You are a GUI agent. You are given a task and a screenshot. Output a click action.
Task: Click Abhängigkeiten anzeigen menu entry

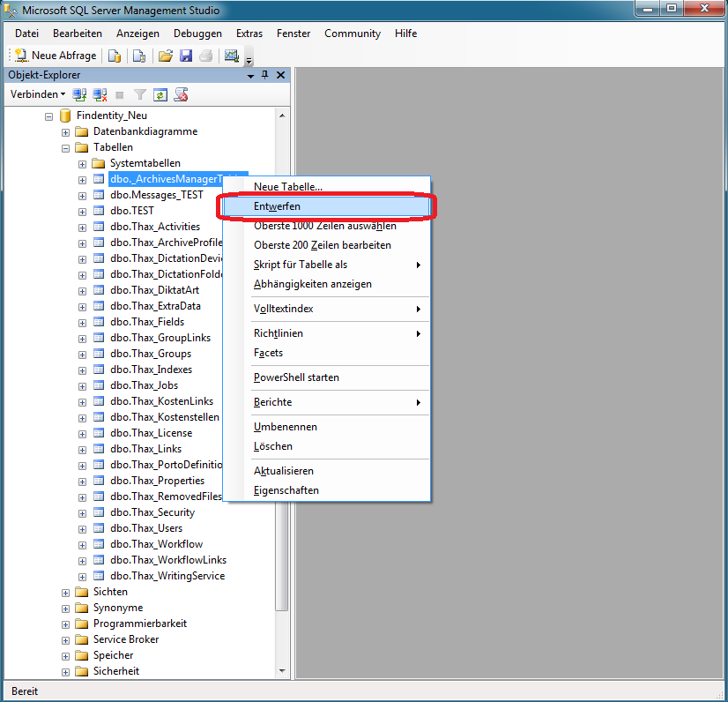(327, 284)
